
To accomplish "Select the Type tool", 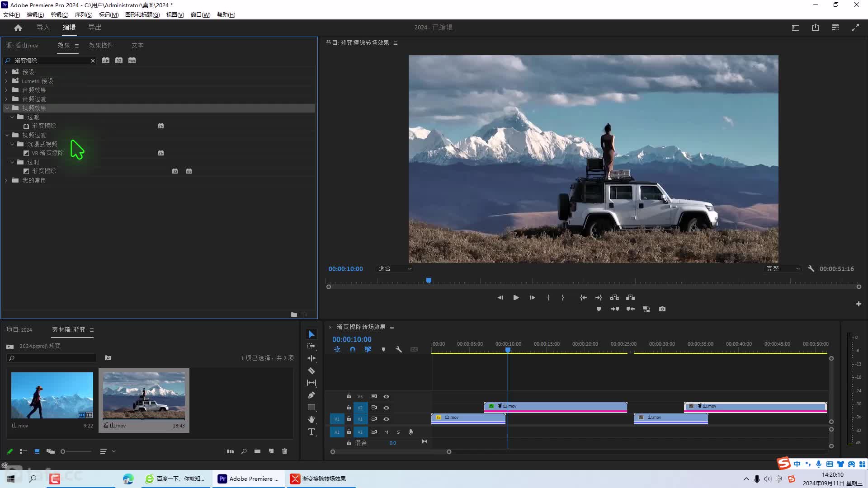I will tap(311, 432).
